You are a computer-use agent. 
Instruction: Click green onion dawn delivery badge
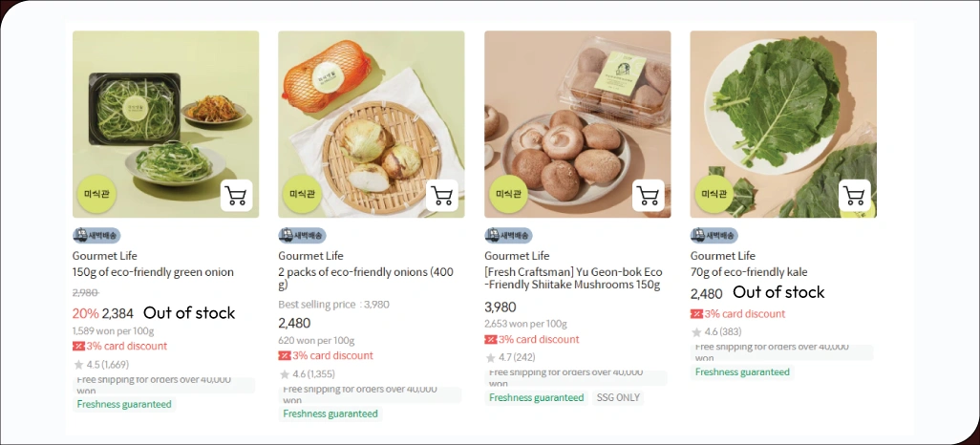click(x=96, y=235)
